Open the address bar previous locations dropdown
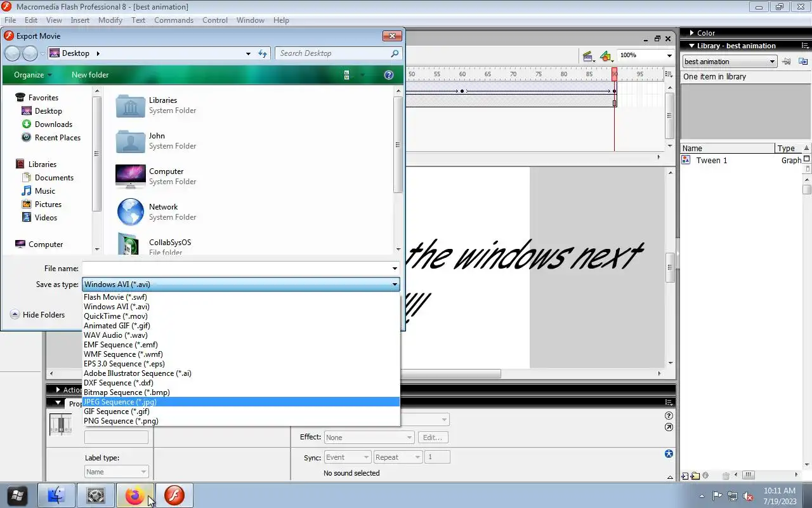The image size is (812, 508). click(x=248, y=53)
